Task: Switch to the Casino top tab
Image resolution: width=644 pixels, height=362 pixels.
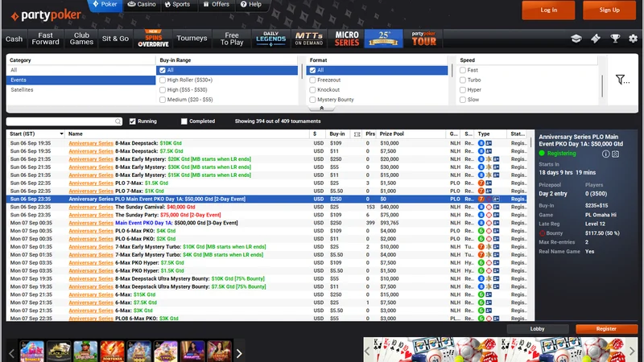Action: point(142,5)
